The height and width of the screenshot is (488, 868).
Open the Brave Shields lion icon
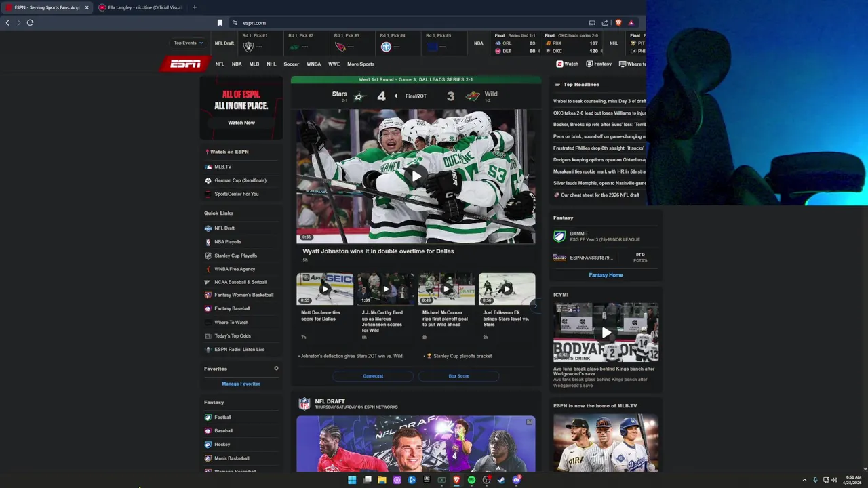click(618, 23)
